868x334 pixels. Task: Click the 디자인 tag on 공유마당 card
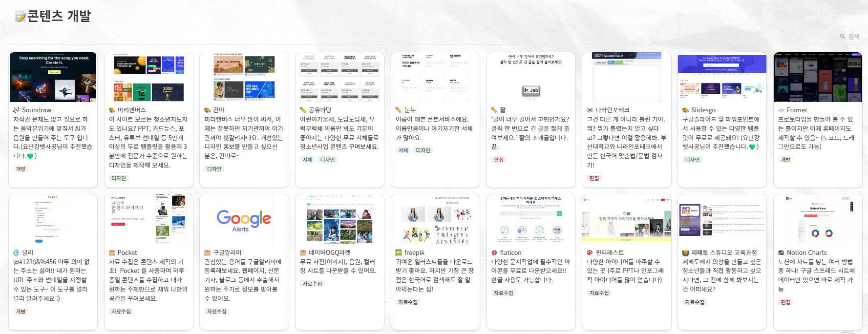pyautogui.click(x=328, y=160)
